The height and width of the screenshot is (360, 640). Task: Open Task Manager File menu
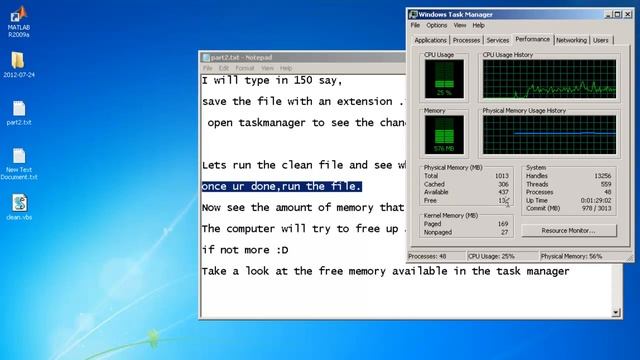click(415, 25)
